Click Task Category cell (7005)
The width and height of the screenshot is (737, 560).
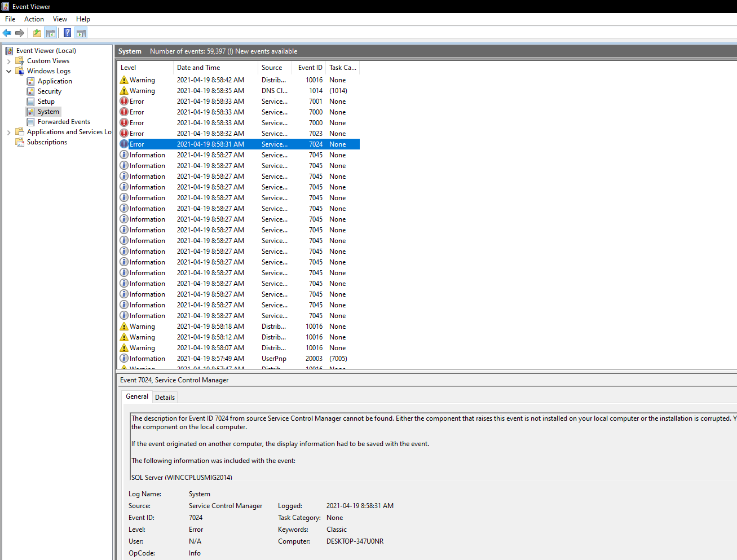pos(338,359)
